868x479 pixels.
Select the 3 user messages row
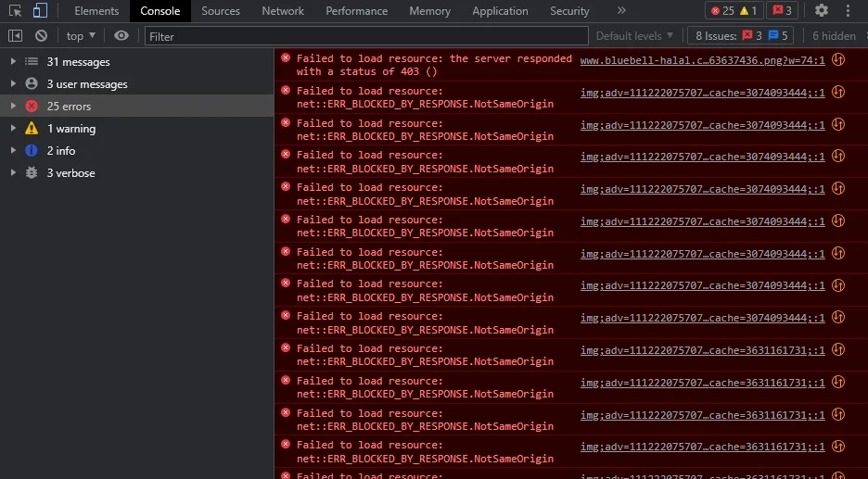[x=136, y=83]
